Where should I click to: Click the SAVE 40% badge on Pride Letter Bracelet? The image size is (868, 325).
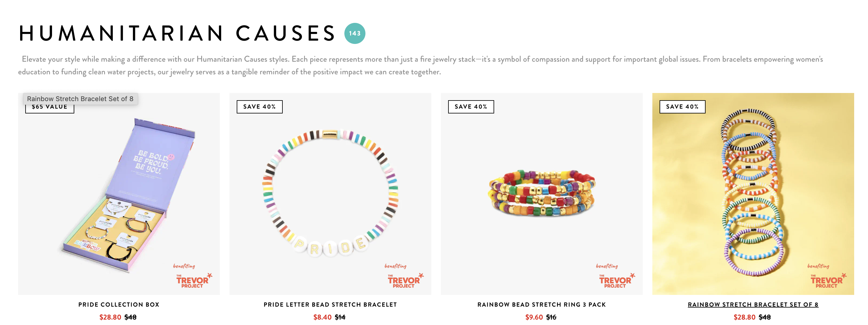pyautogui.click(x=259, y=107)
